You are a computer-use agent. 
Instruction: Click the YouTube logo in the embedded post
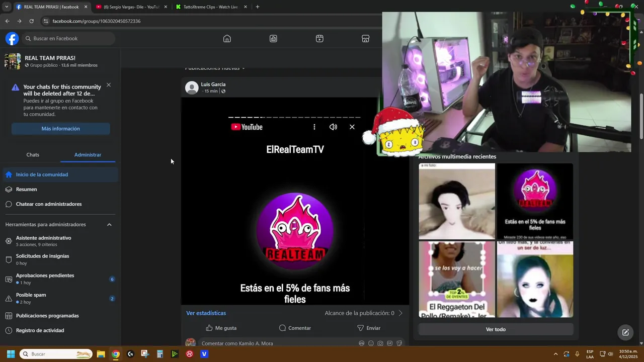[247, 127]
